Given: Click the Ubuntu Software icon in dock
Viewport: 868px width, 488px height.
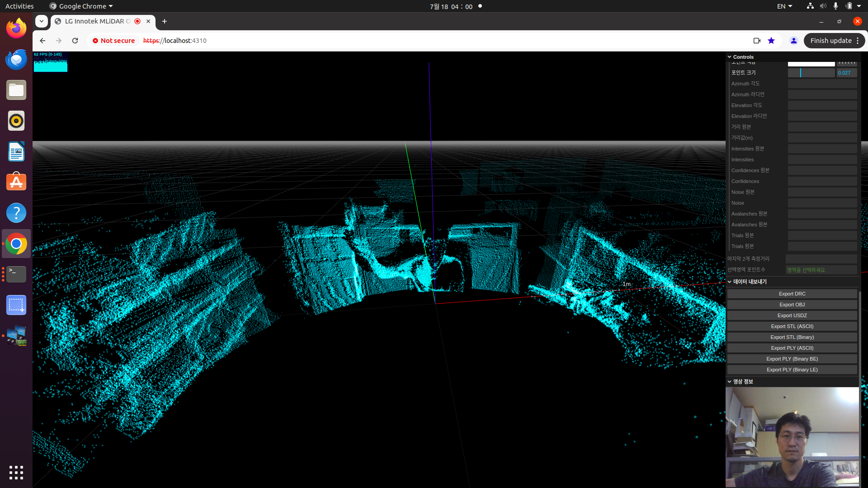Looking at the screenshot, I should 16,182.
